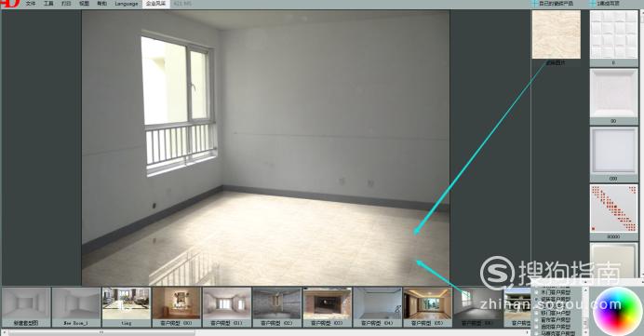The height and width of the screenshot is (336, 644).
Task: Select the beige marble tile texture thumbnail
Action: [x=557, y=34]
